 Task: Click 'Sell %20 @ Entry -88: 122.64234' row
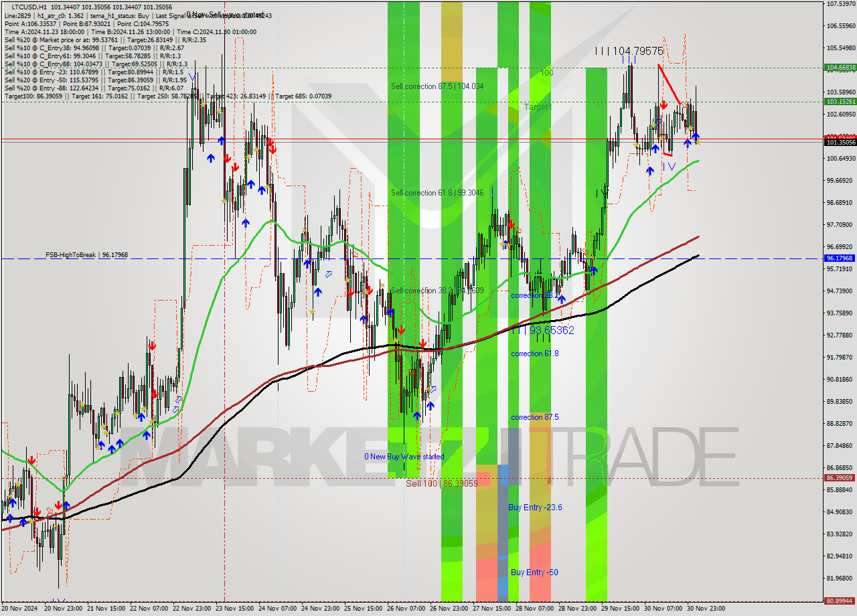(x=94, y=88)
